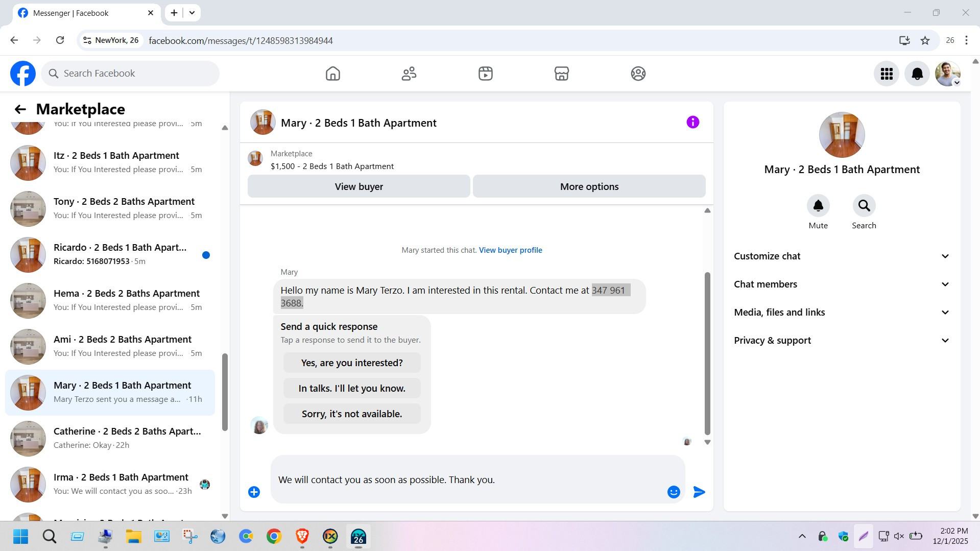Open the Friends icon in top navigation
The image size is (980, 551).
(409, 74)
